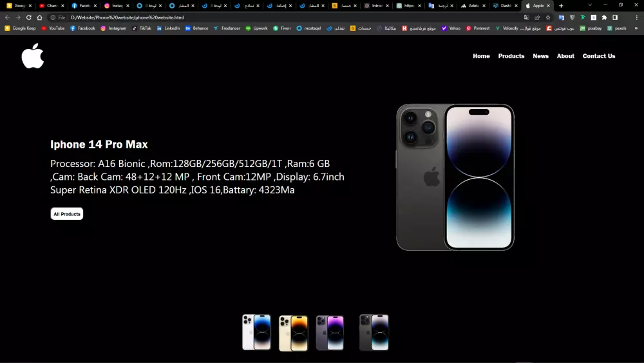
Task: Click the share page icon in address bar
Action: [x=537, y=17]
